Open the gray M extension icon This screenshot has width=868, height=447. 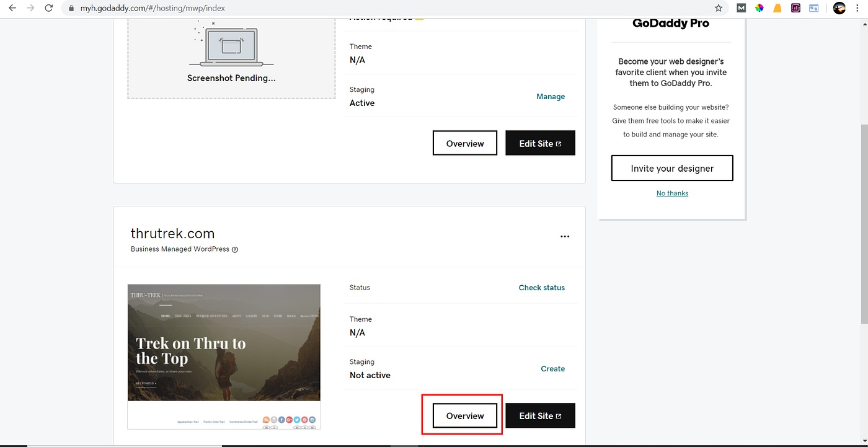point(741,8)
